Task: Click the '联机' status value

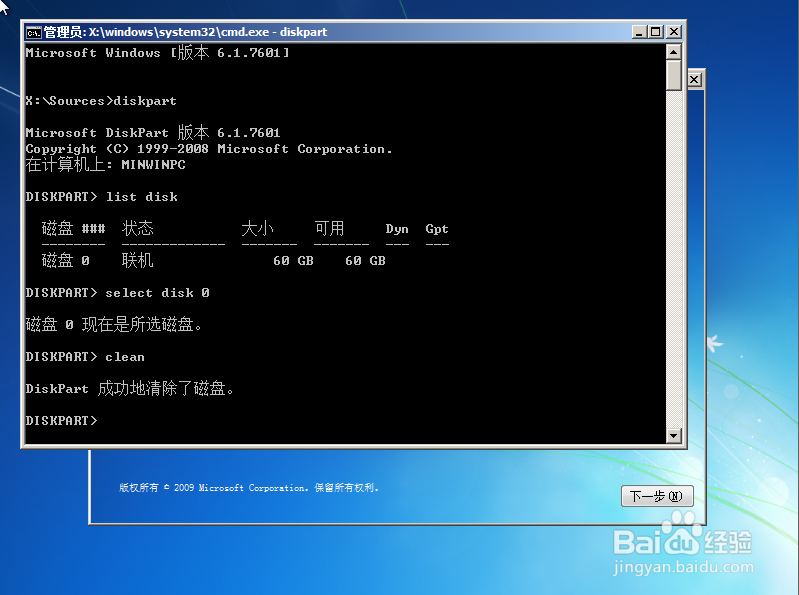Action: point(138,261)
